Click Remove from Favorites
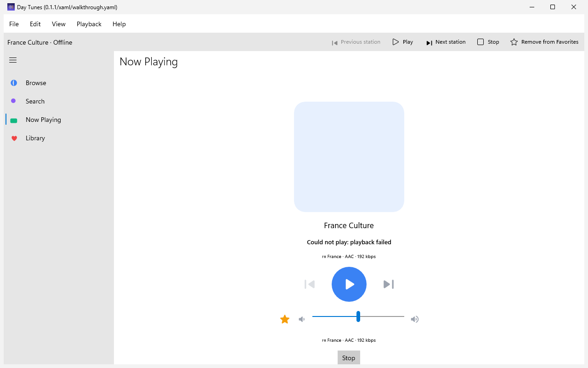 pos(544,42)
